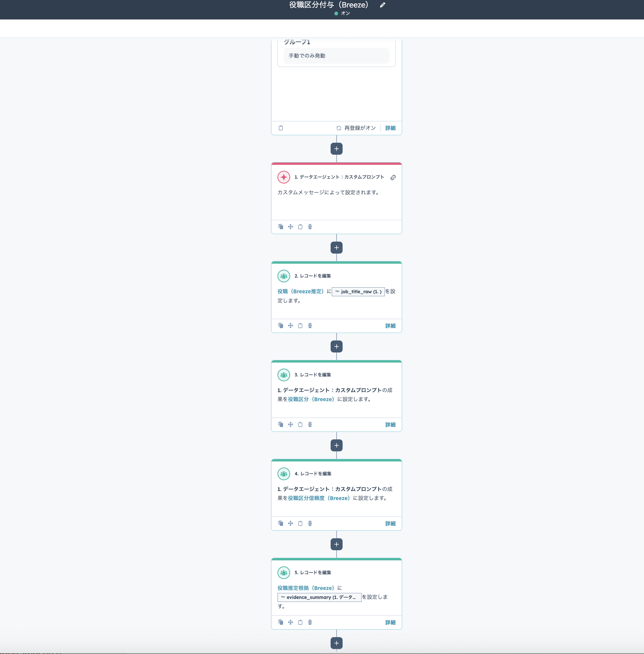Click the job_title_raw token in step 2
644x654 pixels.
358,292
